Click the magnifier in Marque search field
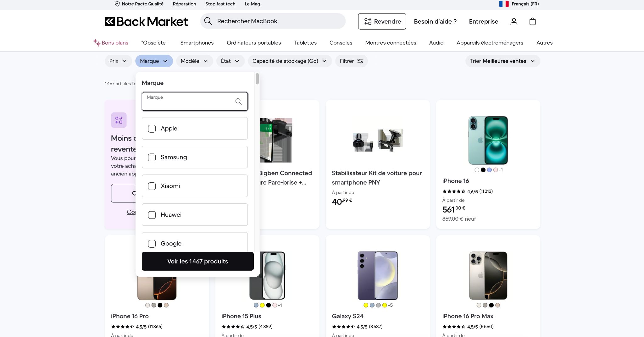Viewport: 644px width, 337px height. tap(239, 101)
